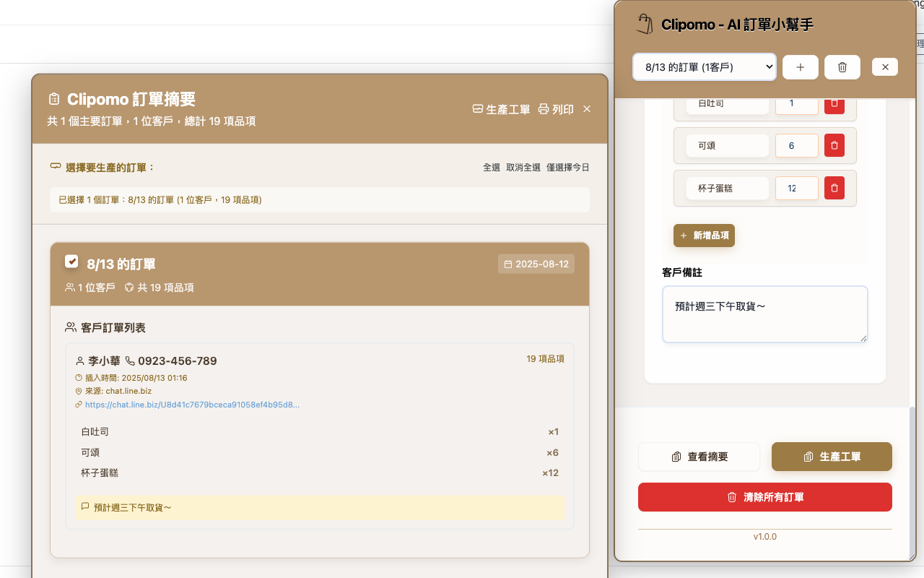Click the 查看摘要 button

pyautogui.click(x=699, y=457)
